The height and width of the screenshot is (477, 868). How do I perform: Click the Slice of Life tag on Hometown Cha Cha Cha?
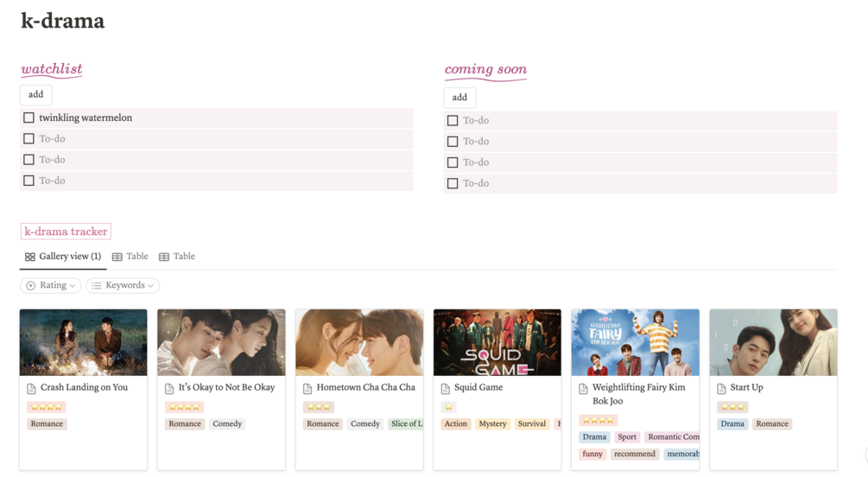click(x=406, y=423)
